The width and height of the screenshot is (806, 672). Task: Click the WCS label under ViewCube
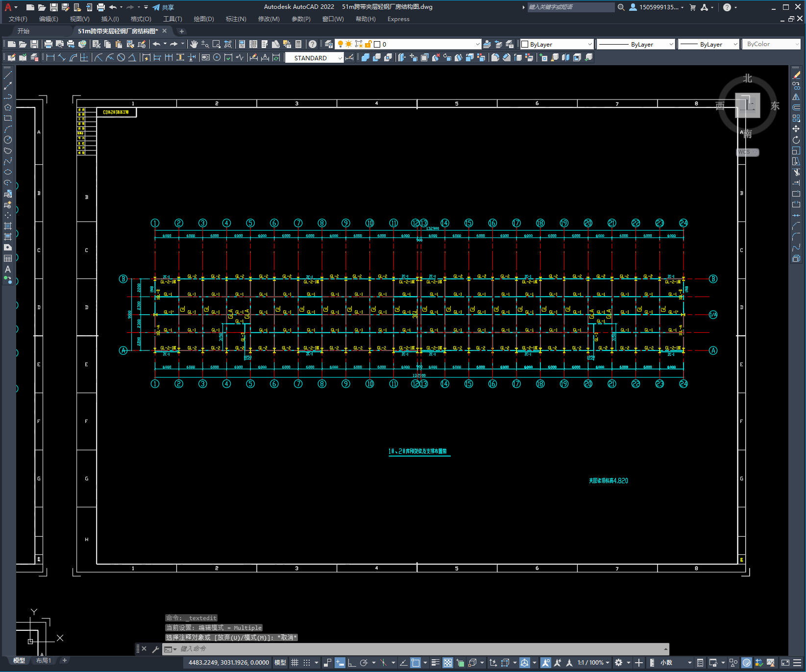pos(747,152)
